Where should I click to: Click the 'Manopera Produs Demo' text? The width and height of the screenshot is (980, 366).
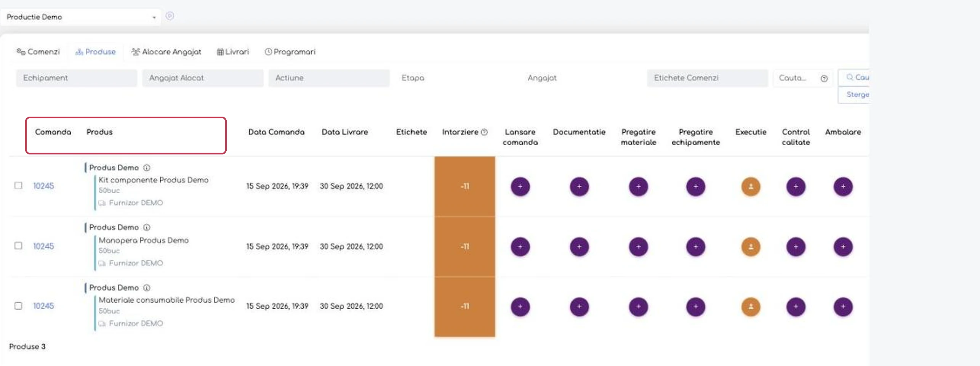144,241
